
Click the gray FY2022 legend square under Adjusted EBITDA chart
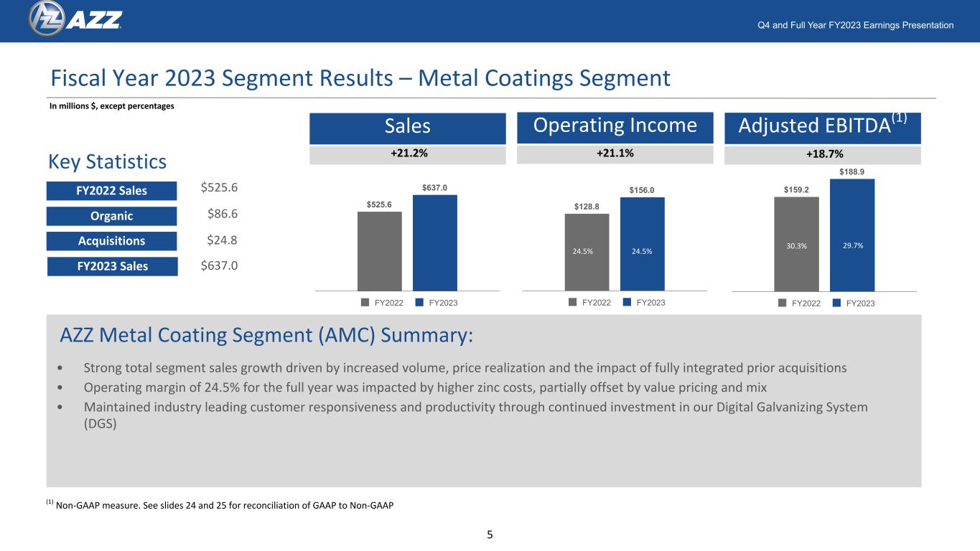coord(783,303)
